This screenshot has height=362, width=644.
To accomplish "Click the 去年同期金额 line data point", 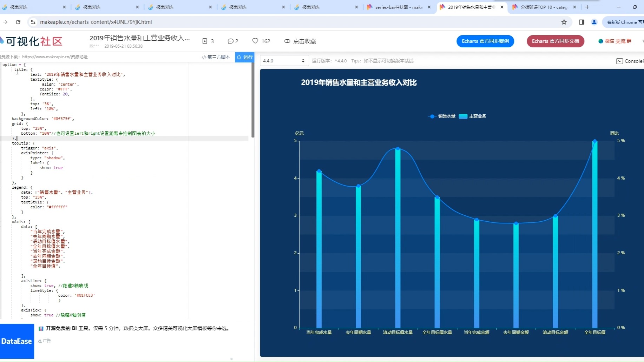I will click(x=516, y=223).
